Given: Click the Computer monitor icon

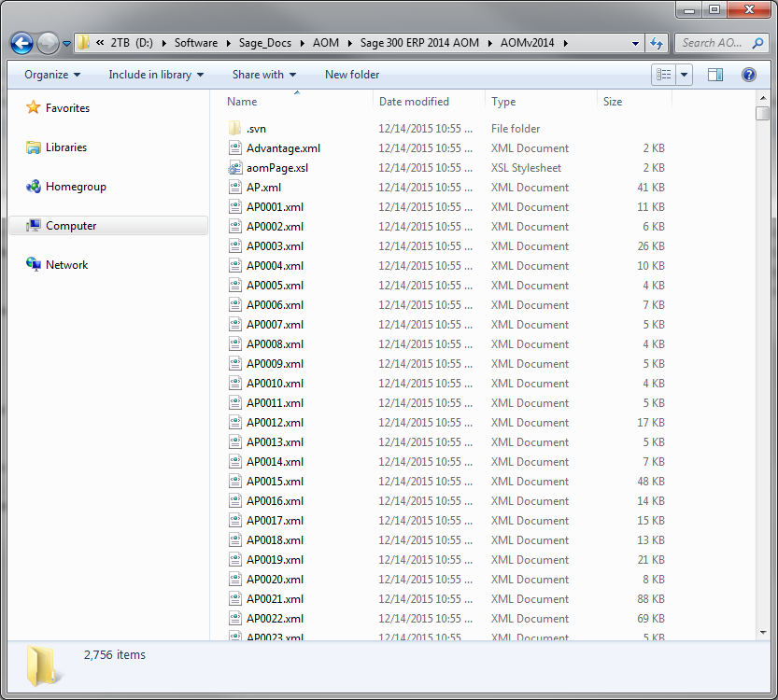Looking at the screenshot, I should (x=34, y=226).
